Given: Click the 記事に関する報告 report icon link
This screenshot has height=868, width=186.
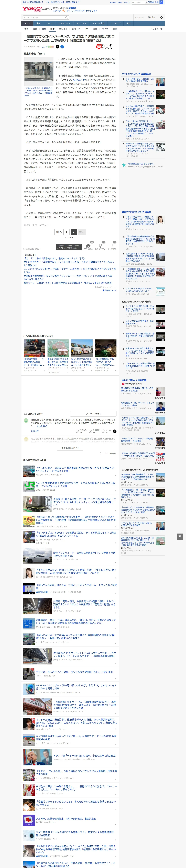Looking at the screenshot, I should tap(31, 249).
